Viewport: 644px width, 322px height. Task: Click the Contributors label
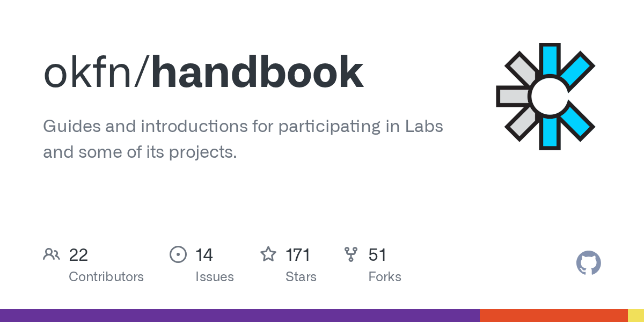(106, 277)
